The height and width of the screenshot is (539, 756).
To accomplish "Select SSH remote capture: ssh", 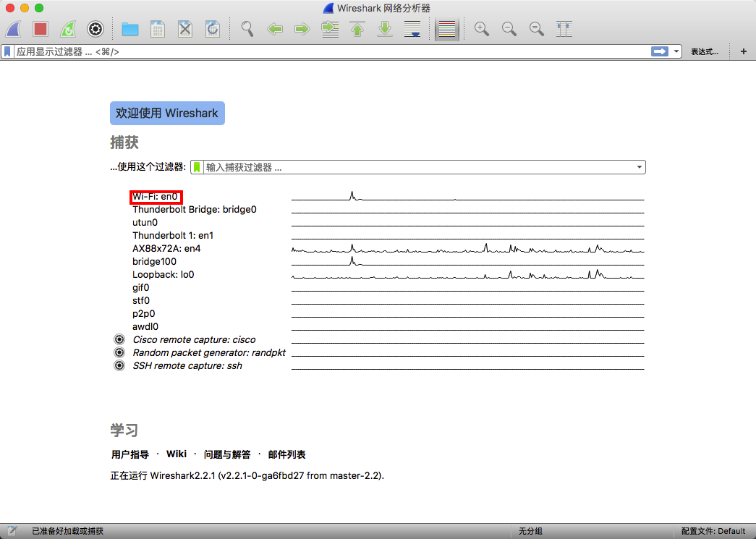I will pyautogui.click(x=187, y=366).
